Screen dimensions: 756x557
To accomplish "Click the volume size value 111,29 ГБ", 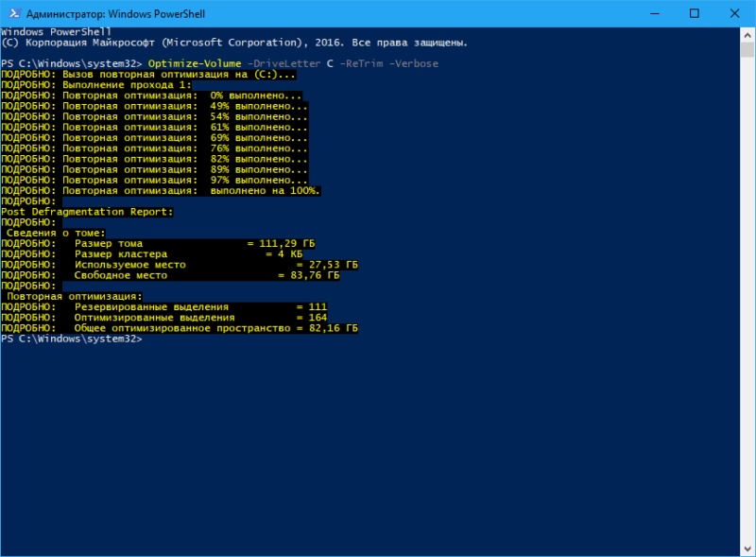I will click(287, 244).
